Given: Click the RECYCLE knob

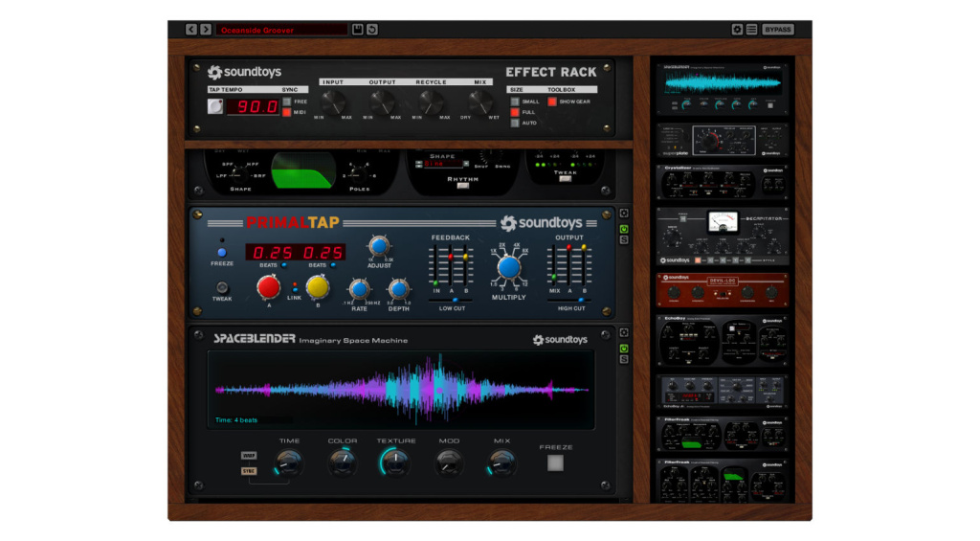Looking at the screenshot, I should tap(431, 101).
